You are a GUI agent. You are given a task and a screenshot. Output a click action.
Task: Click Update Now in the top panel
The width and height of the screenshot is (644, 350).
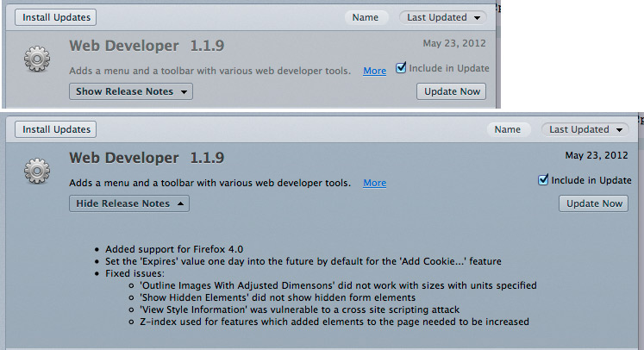452,91
